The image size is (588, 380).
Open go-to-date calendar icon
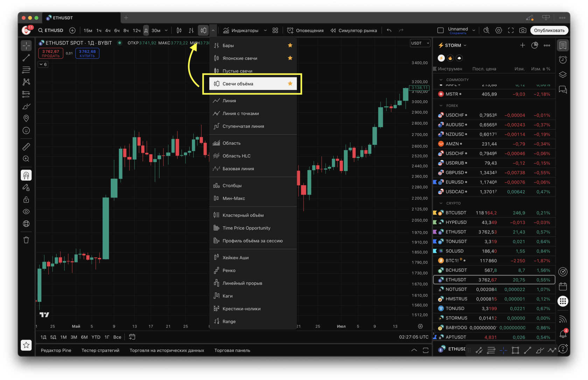(x=132, y=337)
